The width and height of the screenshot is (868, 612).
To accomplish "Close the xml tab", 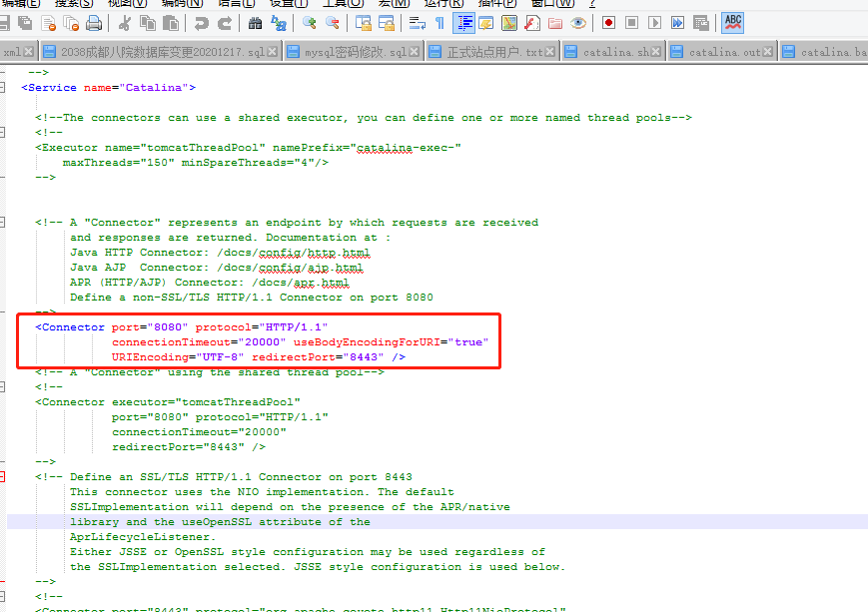I will coord(29,52).
